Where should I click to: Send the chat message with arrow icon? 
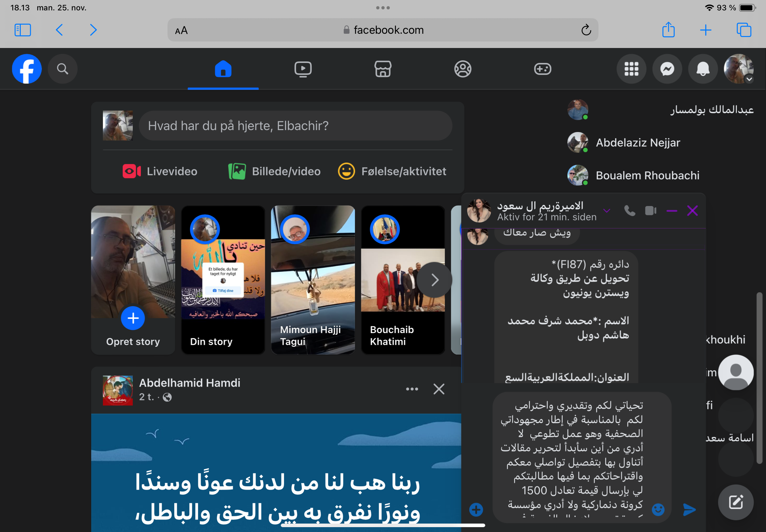click(689, 509)
